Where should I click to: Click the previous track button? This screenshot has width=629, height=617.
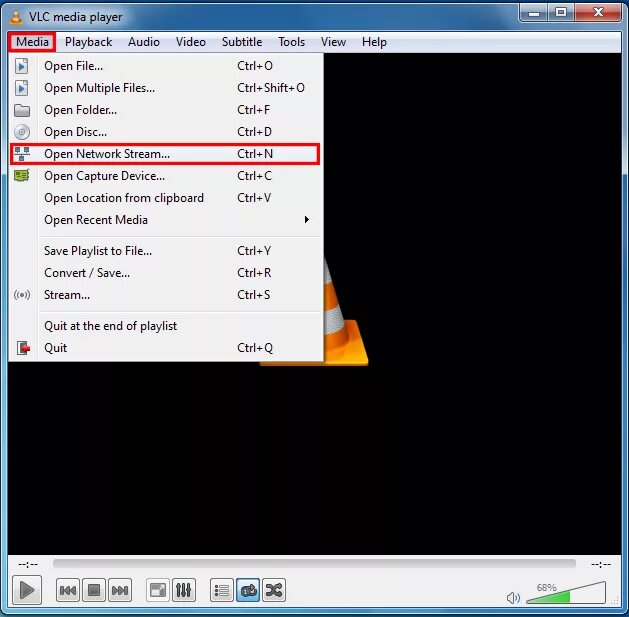click(x=68, y=590)
